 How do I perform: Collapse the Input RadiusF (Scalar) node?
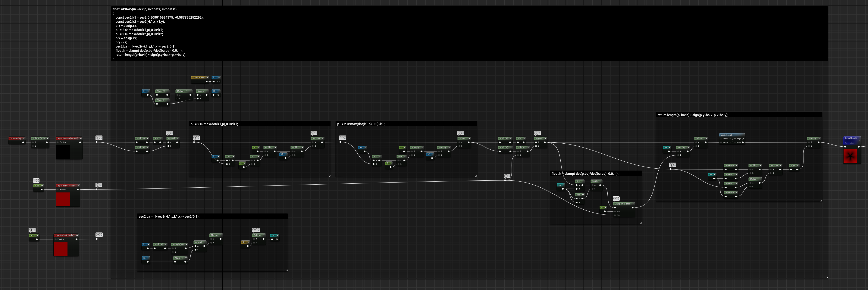tap(77, 235)
